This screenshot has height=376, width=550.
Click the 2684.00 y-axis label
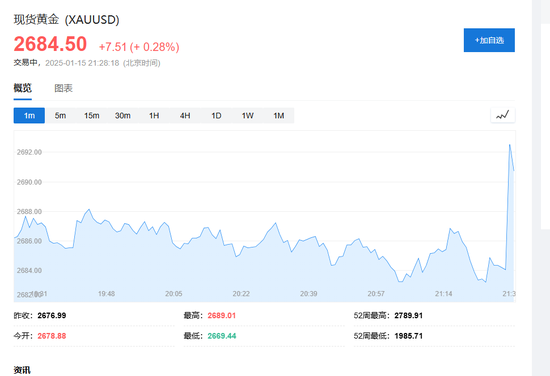pos(29,270)
